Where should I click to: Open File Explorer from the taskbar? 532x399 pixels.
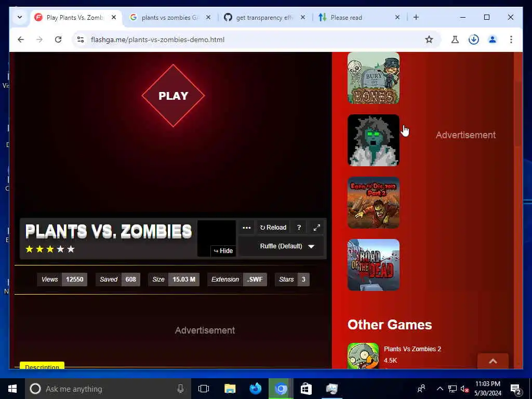230,389
